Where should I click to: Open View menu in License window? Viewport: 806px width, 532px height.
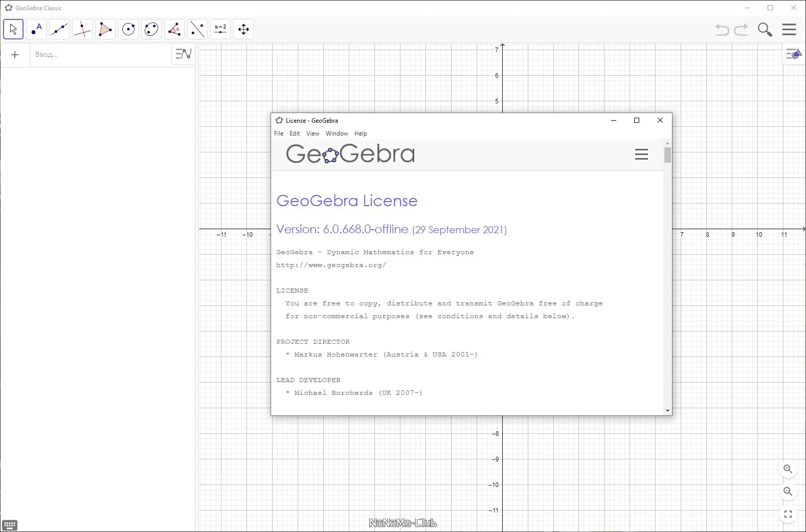[x=312, y=134]
